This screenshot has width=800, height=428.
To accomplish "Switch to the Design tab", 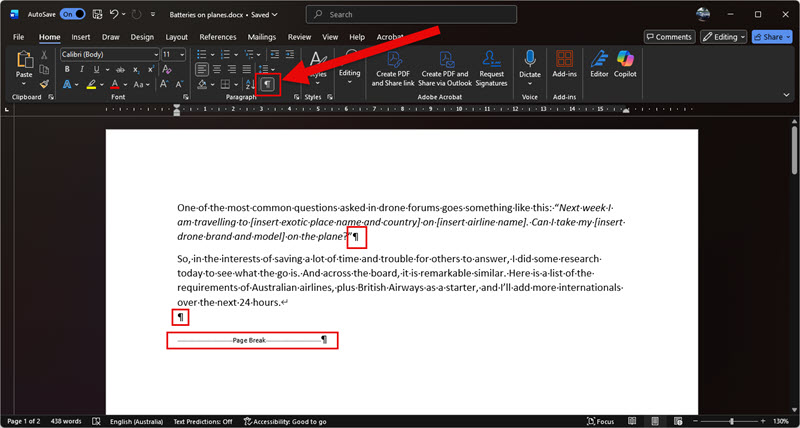I will pos(142,37).
